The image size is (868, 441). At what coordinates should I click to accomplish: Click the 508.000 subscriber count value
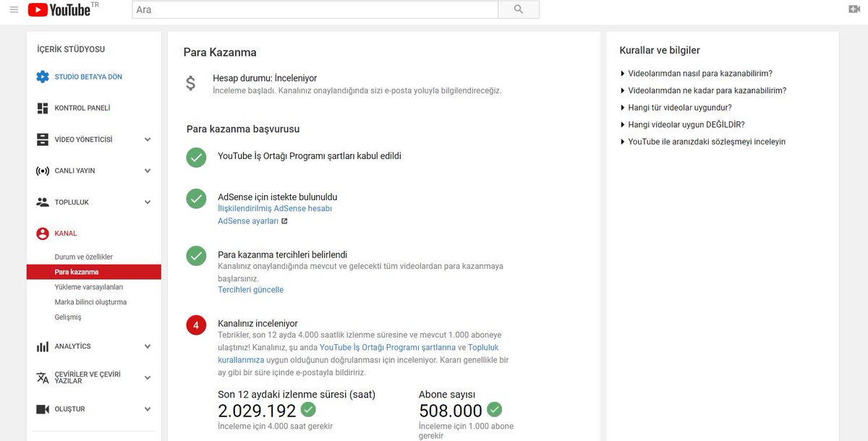[451, 411]
